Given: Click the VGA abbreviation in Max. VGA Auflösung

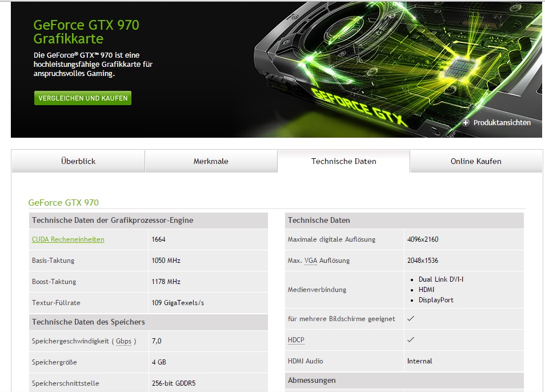Looking at the screenshot, I should pos(311,261).
